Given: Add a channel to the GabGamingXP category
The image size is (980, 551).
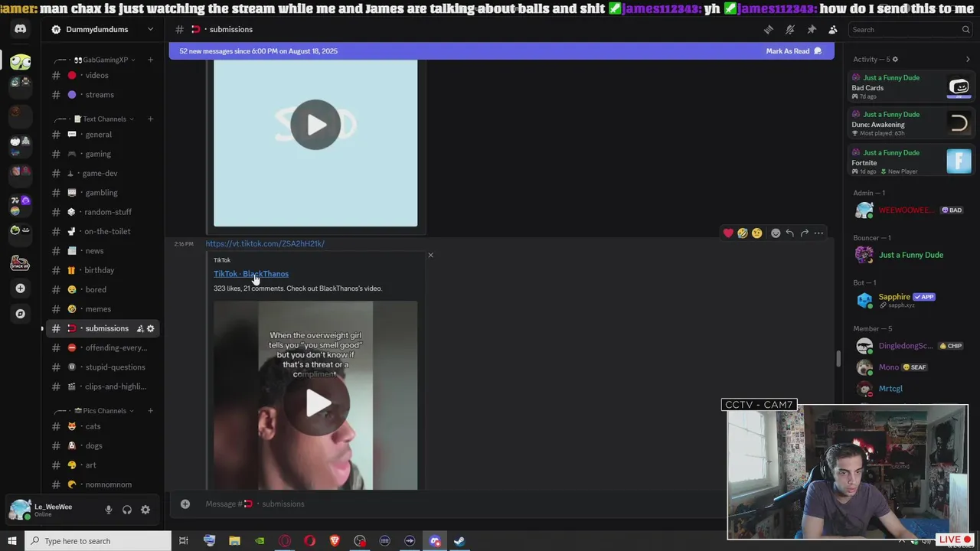Looking at the screenshot, I should 150,60.
